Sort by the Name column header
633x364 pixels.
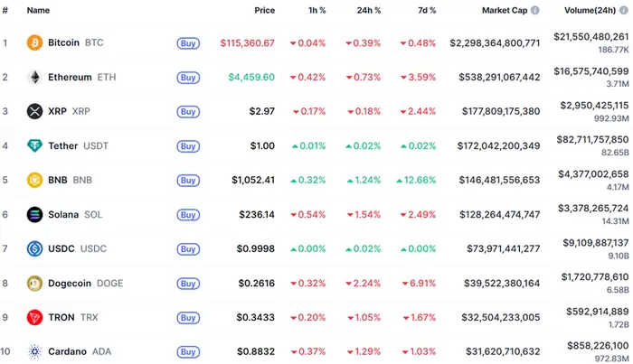click(x=39, y=11)
